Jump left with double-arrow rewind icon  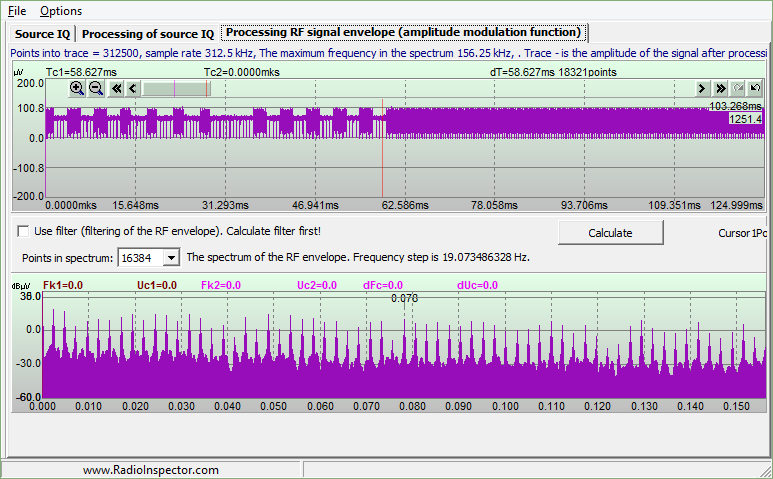[116, 88]
